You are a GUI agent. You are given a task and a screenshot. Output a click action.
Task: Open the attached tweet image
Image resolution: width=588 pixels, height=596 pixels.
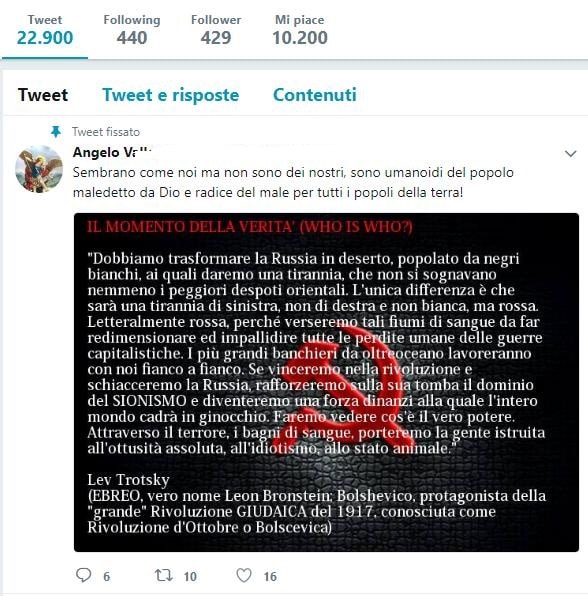[326, 382]
